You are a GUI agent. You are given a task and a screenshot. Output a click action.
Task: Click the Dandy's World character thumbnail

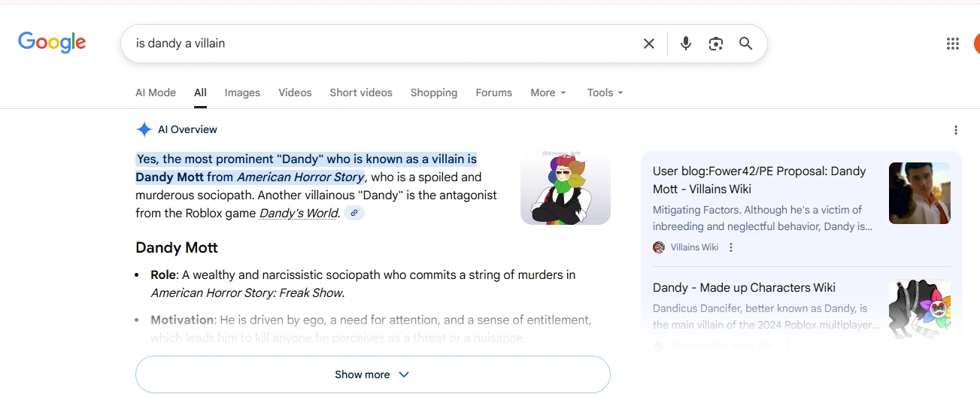tap(566, 188)
